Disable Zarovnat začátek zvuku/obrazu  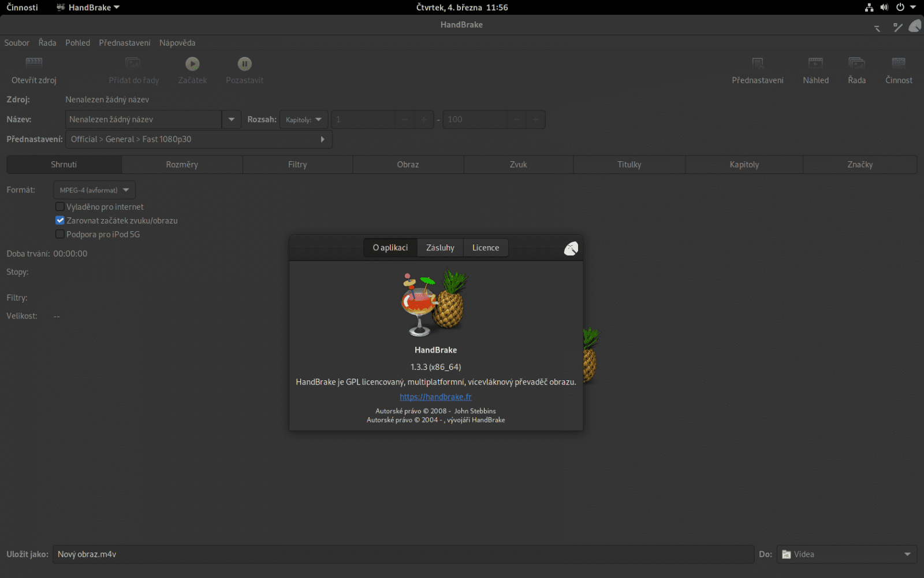[x=60, y=220]
